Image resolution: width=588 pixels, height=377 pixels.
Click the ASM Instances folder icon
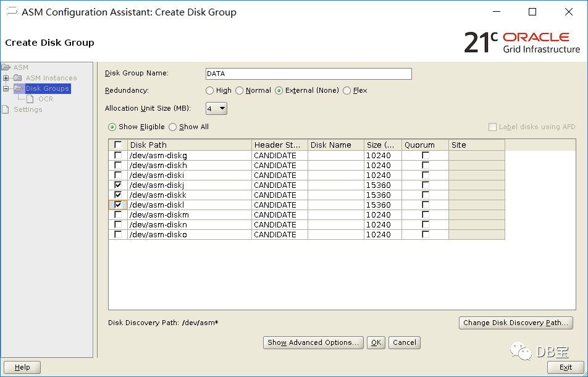click(17, 78)
